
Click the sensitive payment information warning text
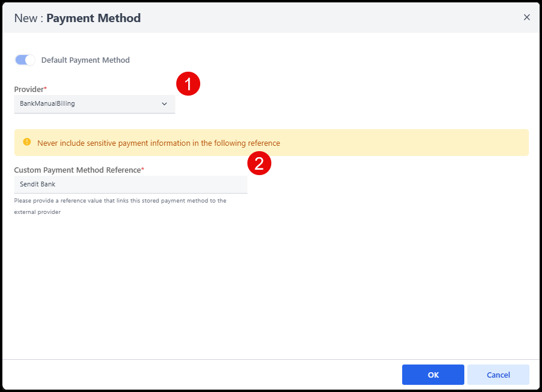point(158,143)
